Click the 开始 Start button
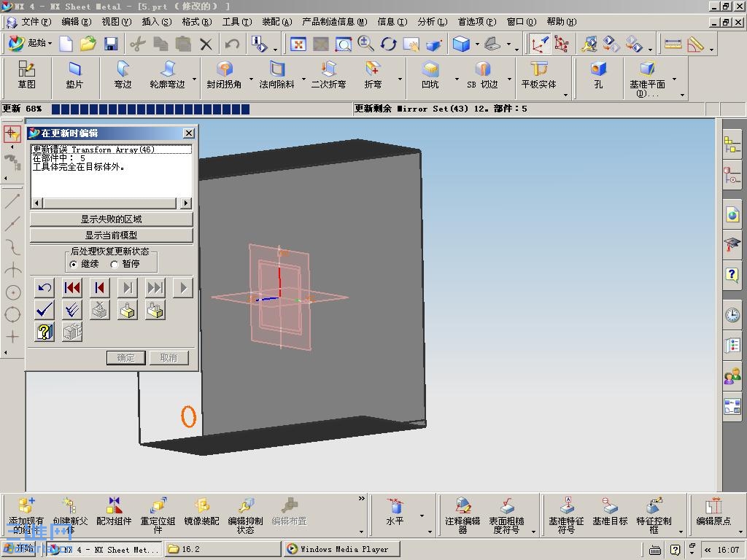Screen dimensions: 747x560 pyautogui.click(x=20, y=548)
